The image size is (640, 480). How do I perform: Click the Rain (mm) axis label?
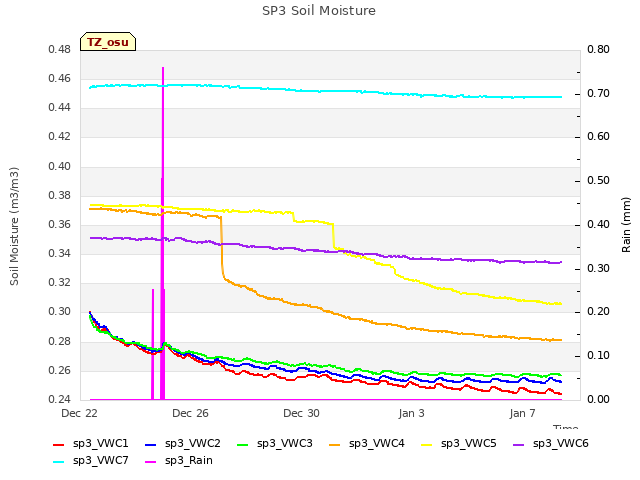tap(626, 225)
